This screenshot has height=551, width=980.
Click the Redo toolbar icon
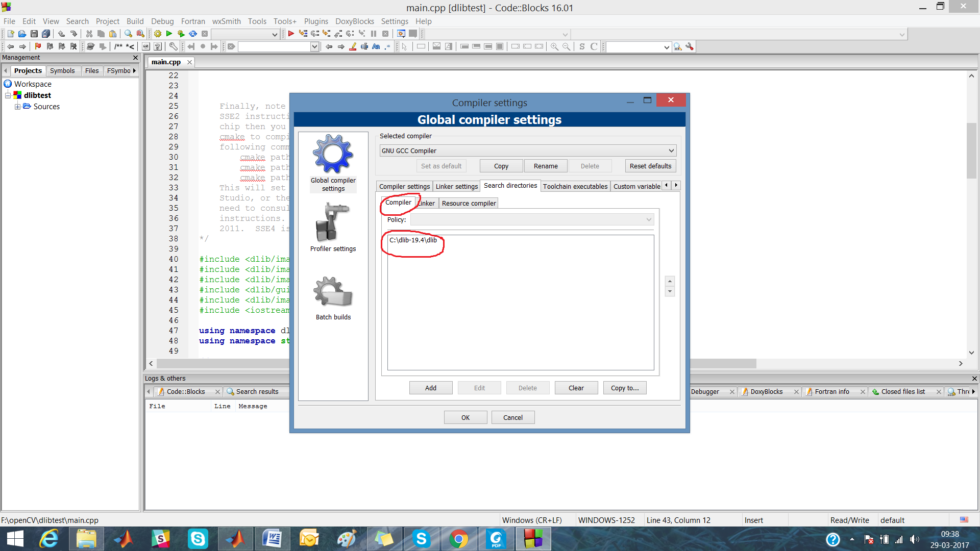coord(73,34)
